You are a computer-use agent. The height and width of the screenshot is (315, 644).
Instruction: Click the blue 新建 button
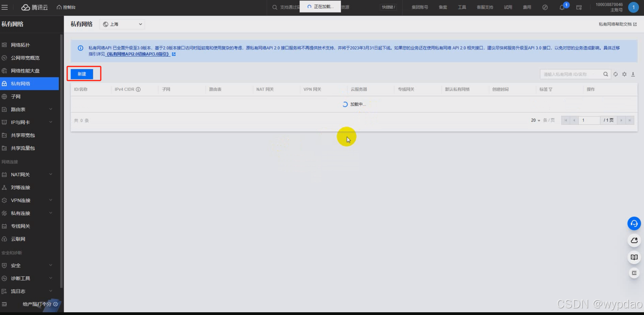[x=82, y=74]
